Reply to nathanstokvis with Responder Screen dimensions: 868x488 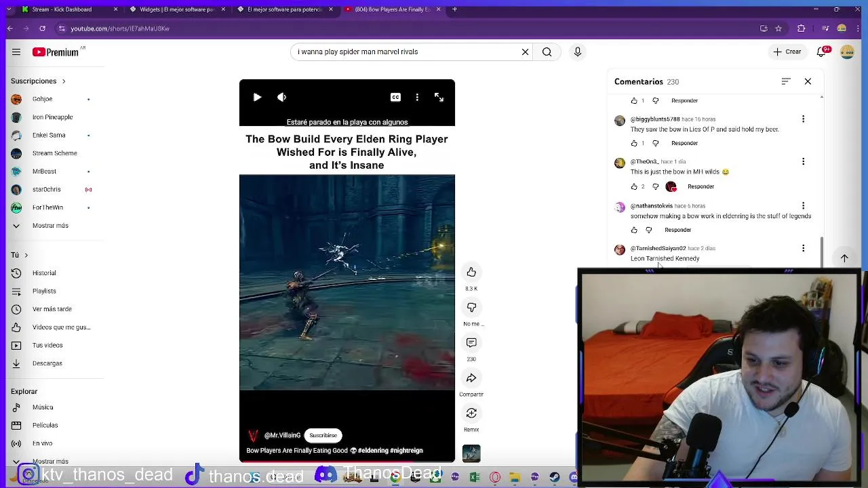point(677,230)
